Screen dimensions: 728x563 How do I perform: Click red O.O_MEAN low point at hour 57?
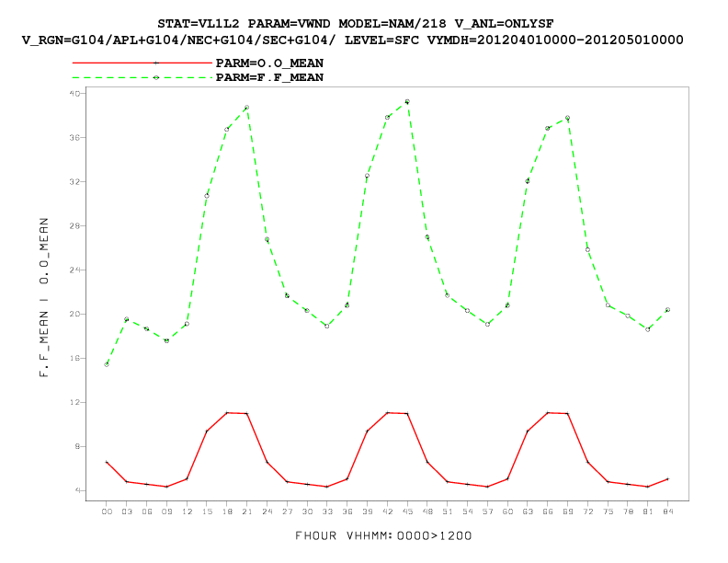487,487
